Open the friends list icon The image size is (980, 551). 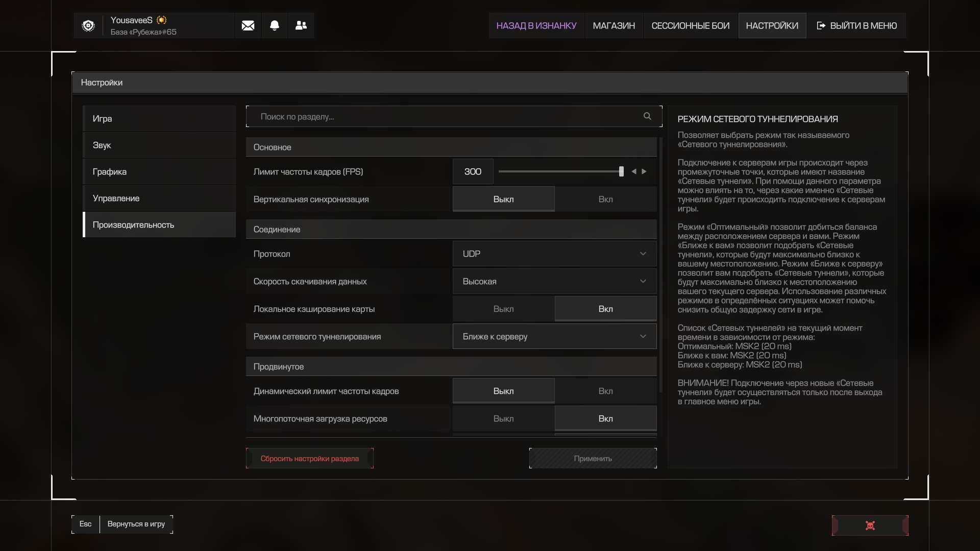tap(301, 26)
